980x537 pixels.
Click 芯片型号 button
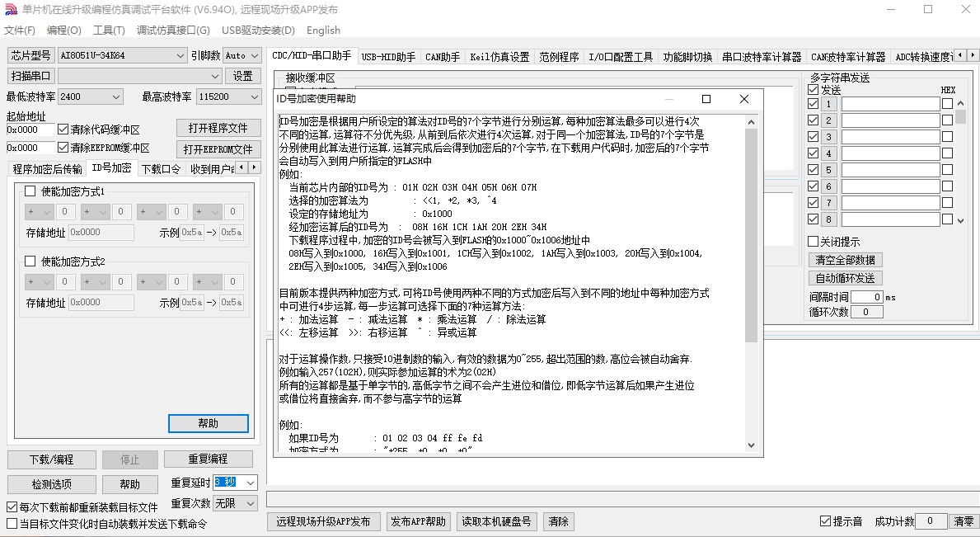pyautogui.click(x=30, y=55)
